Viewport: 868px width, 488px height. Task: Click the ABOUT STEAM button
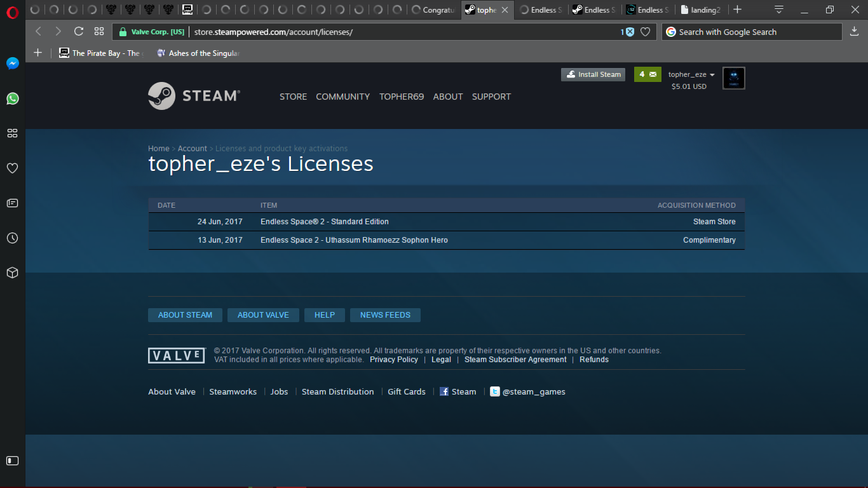pyautogui.click(x=185, y=315)
